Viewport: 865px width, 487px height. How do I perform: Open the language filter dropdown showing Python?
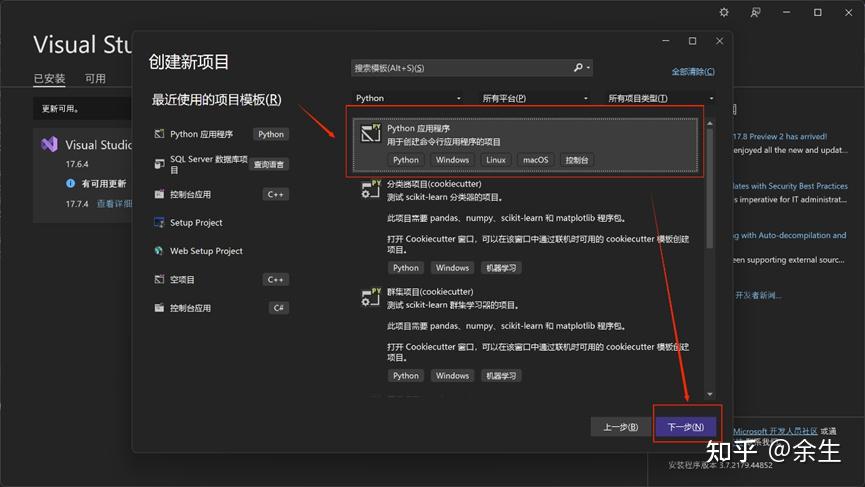pyautogui.click(x=408, y=98)
